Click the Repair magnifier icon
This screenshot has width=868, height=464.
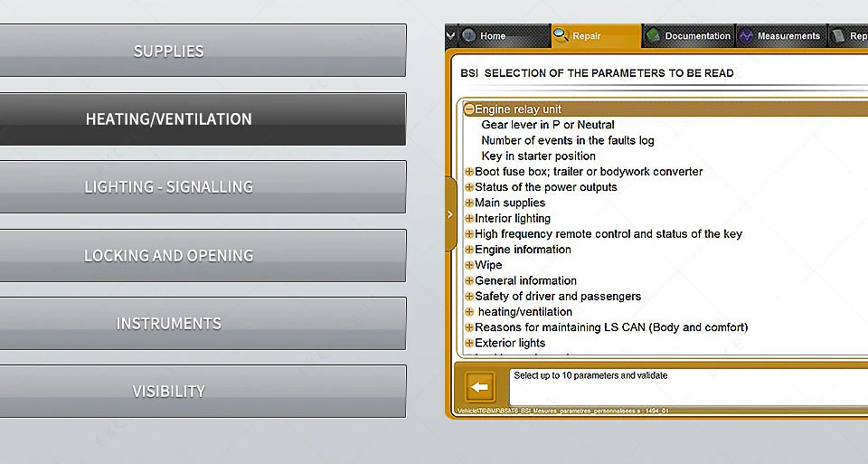click(x=561, y=35)
